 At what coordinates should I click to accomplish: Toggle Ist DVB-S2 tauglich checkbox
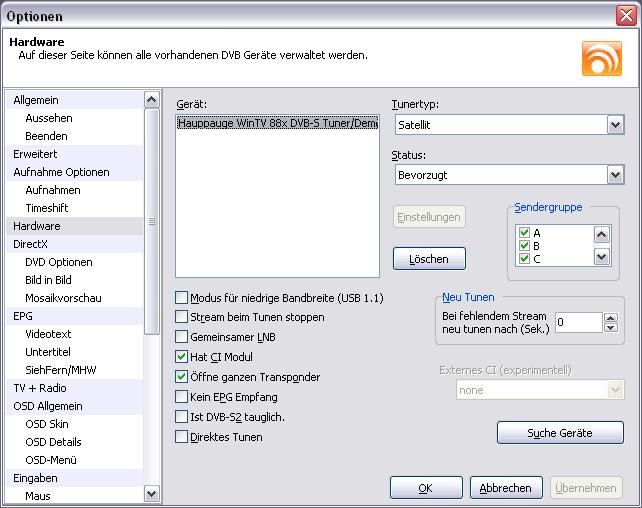click(182, 417)
